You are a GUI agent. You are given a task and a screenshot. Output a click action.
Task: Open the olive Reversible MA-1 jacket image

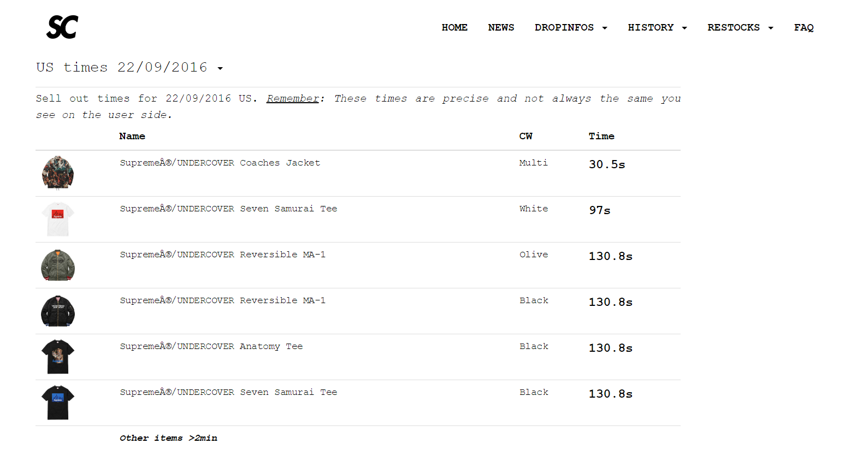click(x=58, y=265)
